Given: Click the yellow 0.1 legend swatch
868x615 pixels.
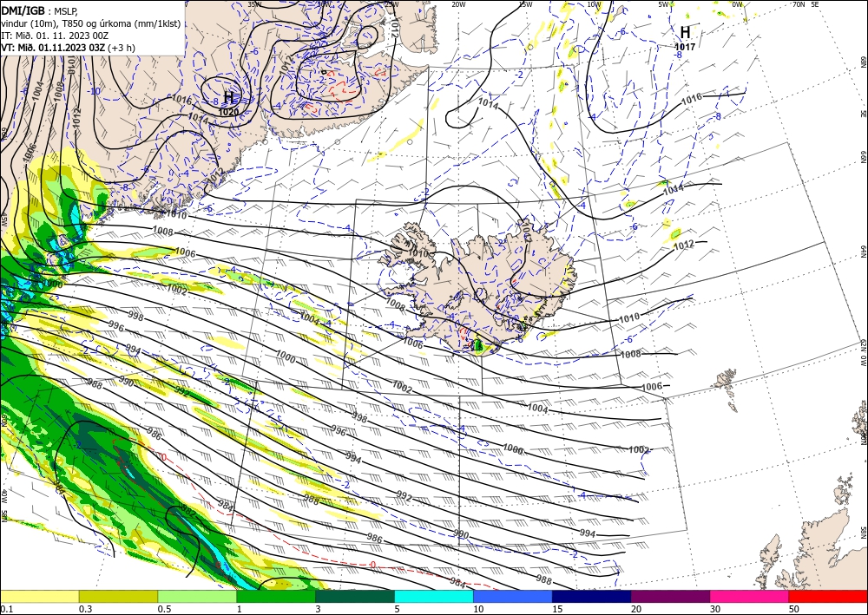Looking at the screenshot, I should 39,596.
